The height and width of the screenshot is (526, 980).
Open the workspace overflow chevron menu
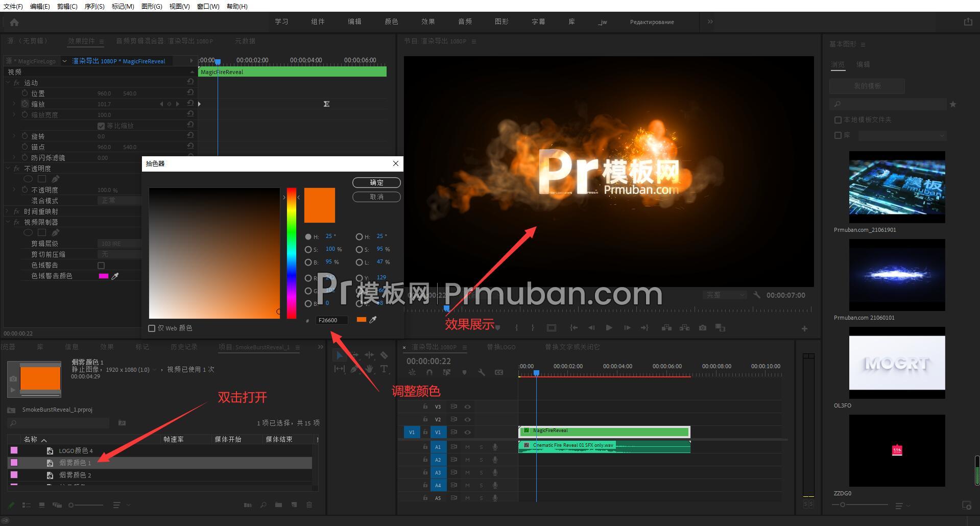click(x=710, y=21)
